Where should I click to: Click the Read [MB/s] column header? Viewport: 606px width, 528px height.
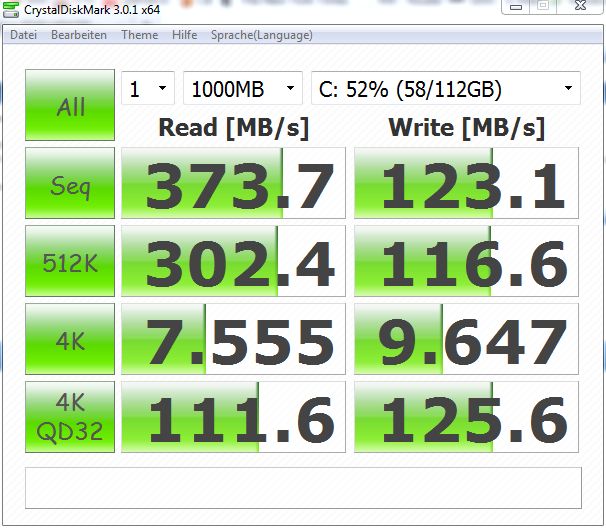[234, 128]
